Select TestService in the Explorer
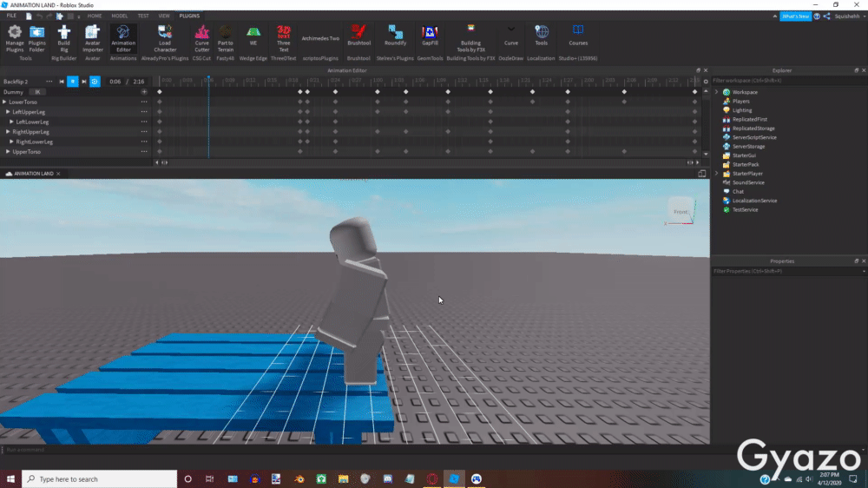Viewport: 868px width, 488px height. click(745, 210)
